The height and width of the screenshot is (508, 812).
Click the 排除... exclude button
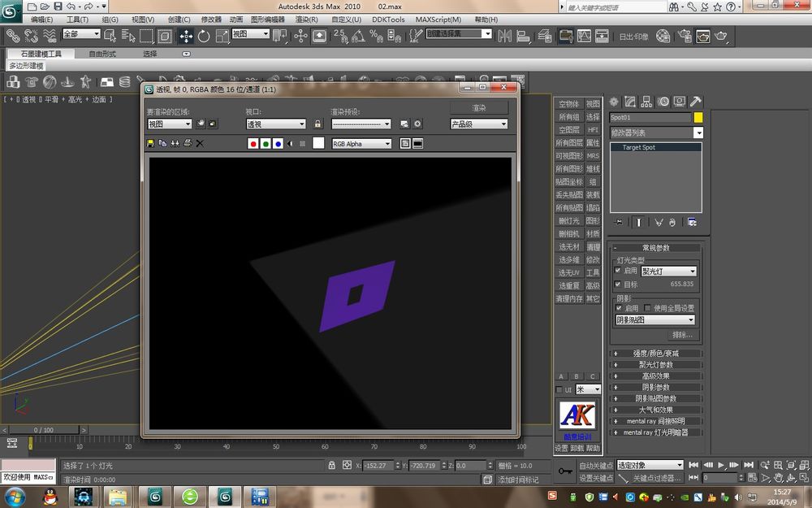pos(682,335)
